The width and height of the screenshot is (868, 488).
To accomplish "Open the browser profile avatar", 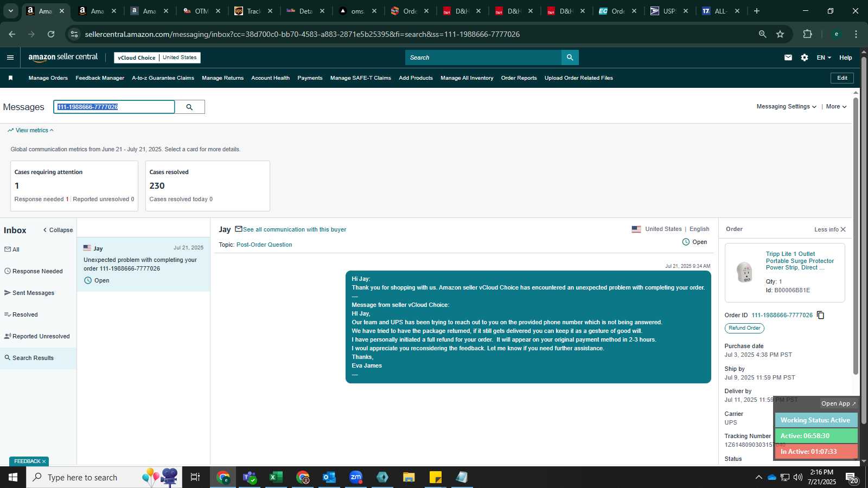I will coord(836,34).
